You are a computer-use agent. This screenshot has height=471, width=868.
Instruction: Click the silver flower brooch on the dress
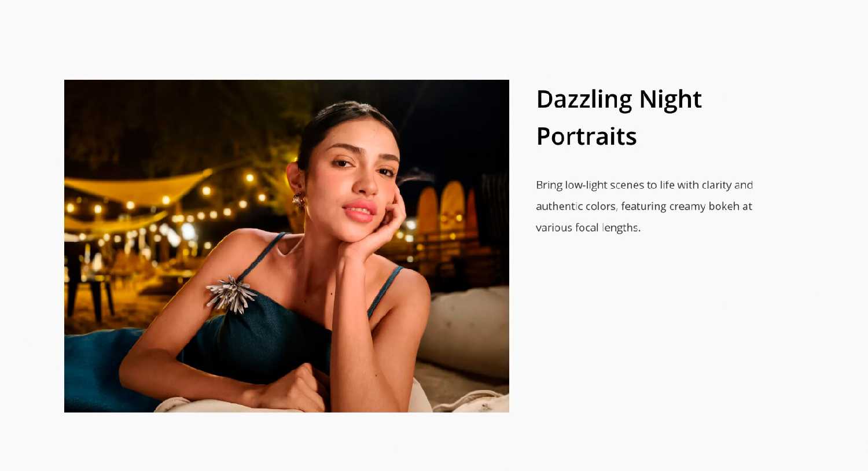point(231,293)
